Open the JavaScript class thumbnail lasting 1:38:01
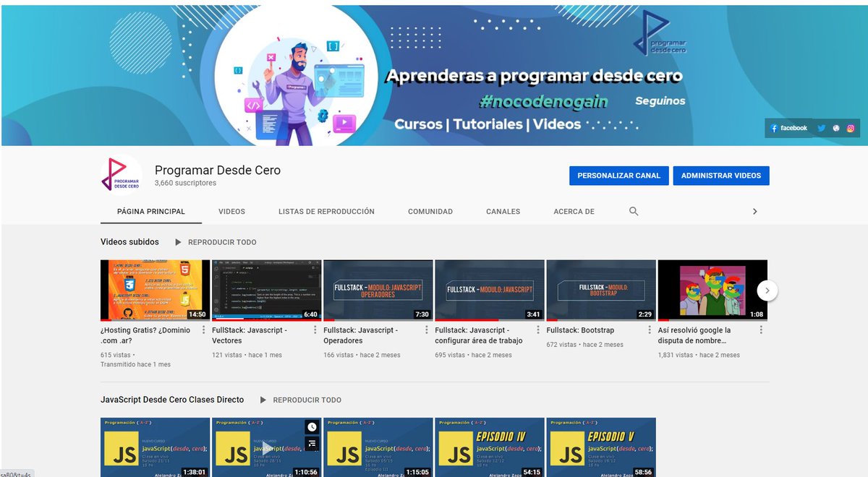The width and height of the screenshot is (868, 477). click(x=156, y=447)
